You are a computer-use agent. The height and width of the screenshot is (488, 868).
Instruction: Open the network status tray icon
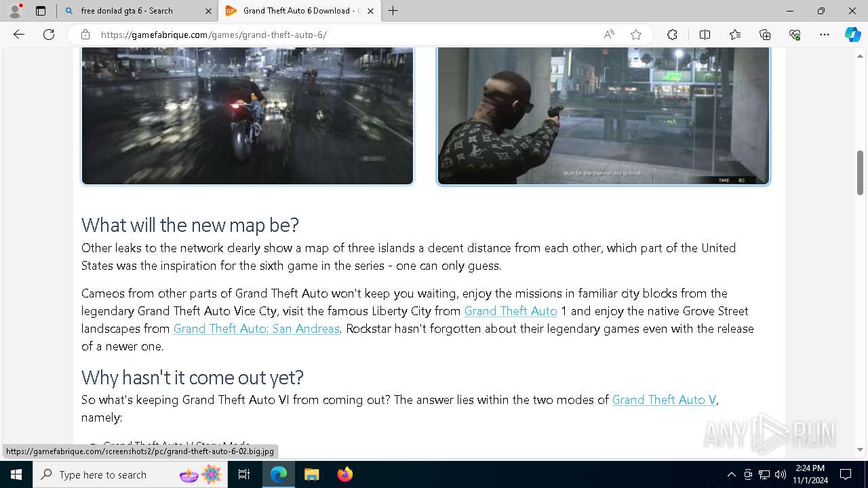[764, 474]
